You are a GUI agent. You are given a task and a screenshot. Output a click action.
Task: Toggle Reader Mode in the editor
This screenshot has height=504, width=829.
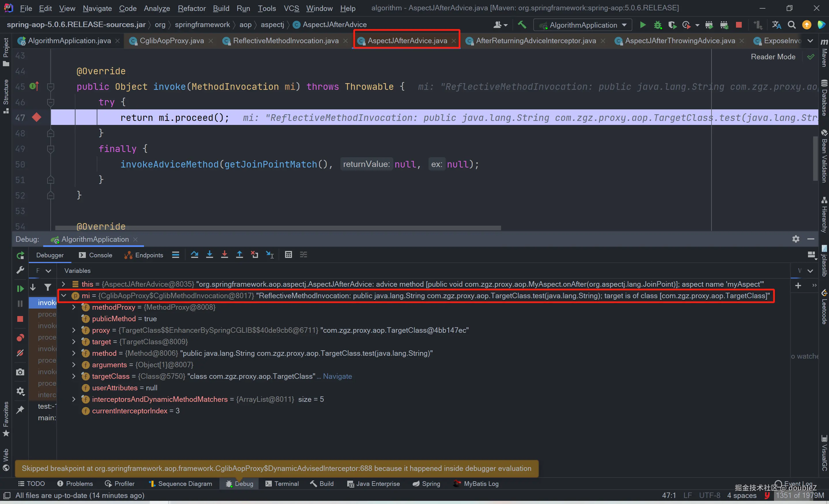click(x=773, y=57)
